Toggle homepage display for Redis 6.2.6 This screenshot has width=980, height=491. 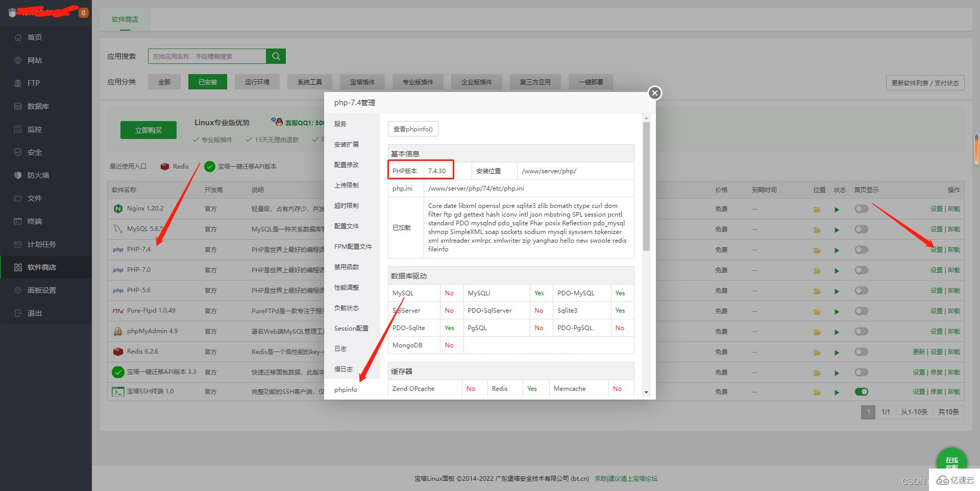862,352
